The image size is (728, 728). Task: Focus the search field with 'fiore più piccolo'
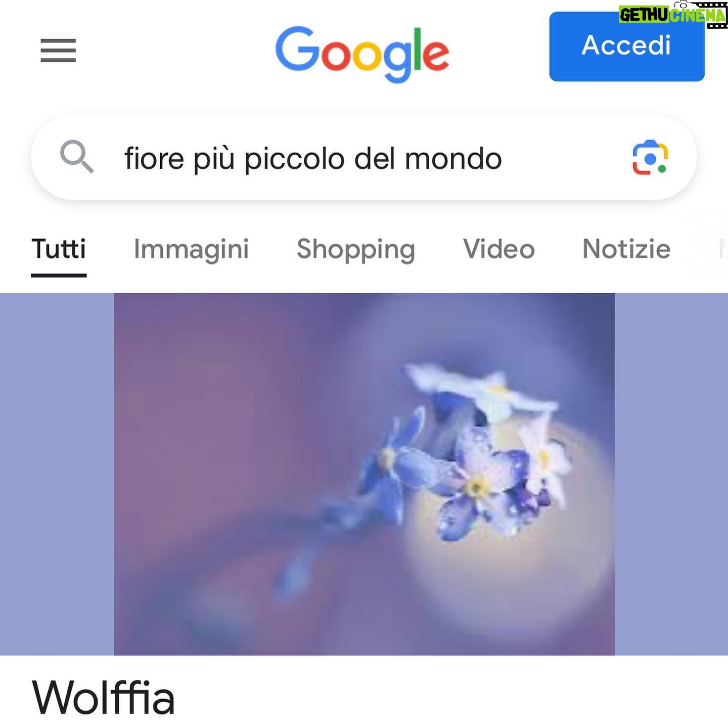364,158
